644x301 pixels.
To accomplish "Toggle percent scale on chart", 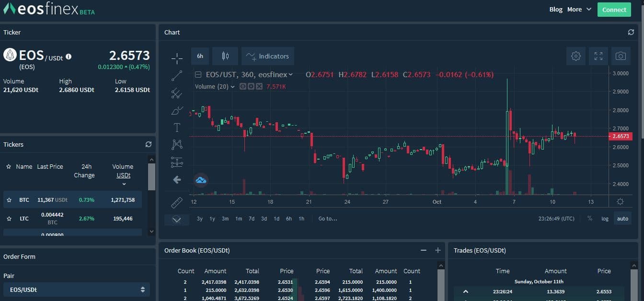I will tap(590, 219).
